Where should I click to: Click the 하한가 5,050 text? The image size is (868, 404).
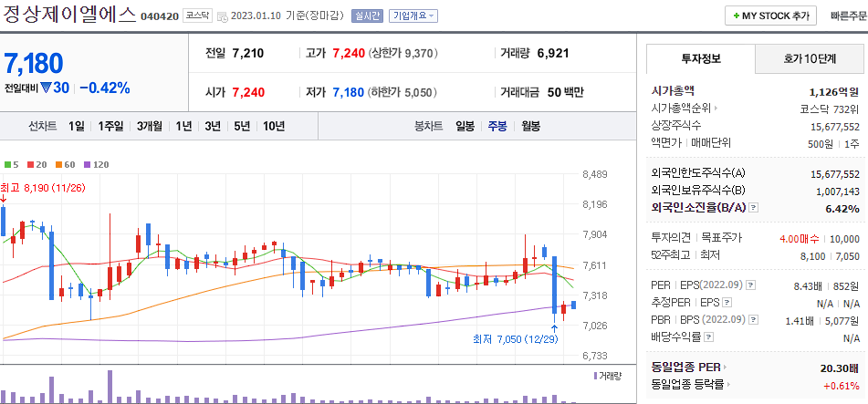click(402, 92)
